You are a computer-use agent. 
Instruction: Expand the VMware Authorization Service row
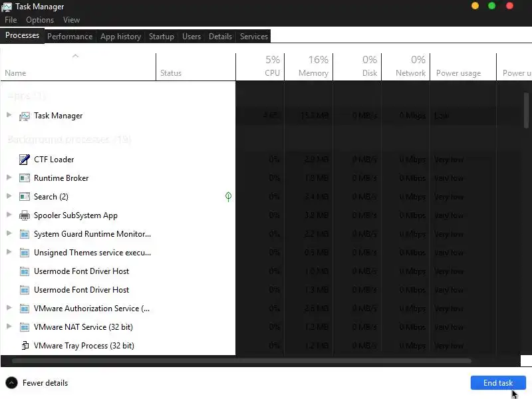pos(9,308)
